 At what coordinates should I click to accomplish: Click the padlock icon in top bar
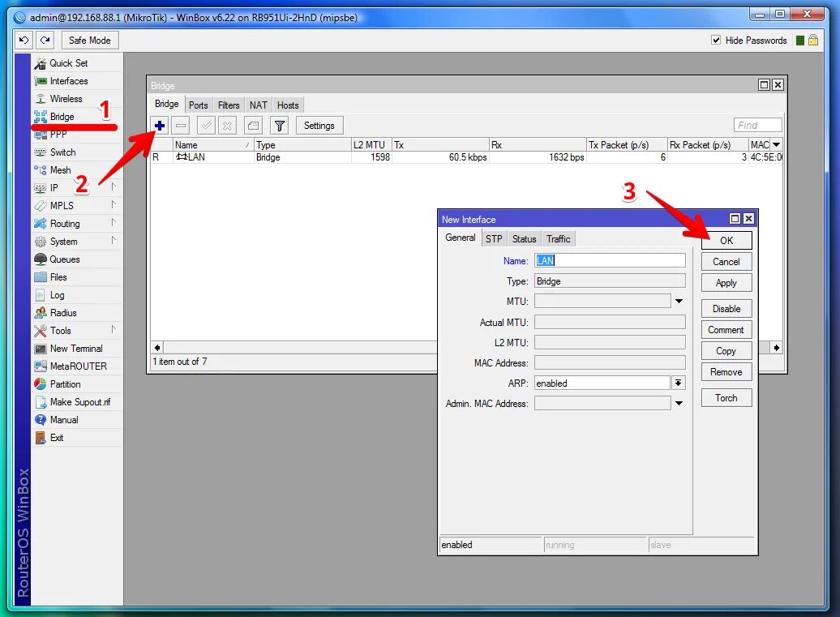pos(813,41)
